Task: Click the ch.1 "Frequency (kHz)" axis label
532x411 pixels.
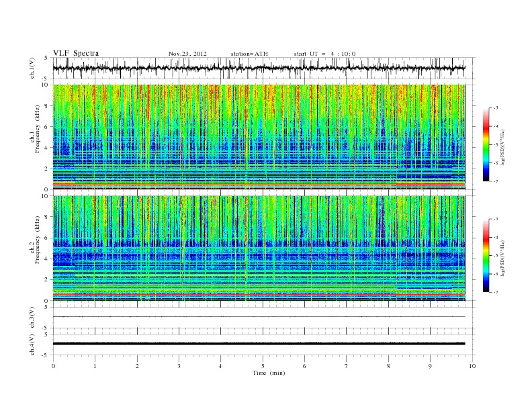Action: tap(38, 130)
